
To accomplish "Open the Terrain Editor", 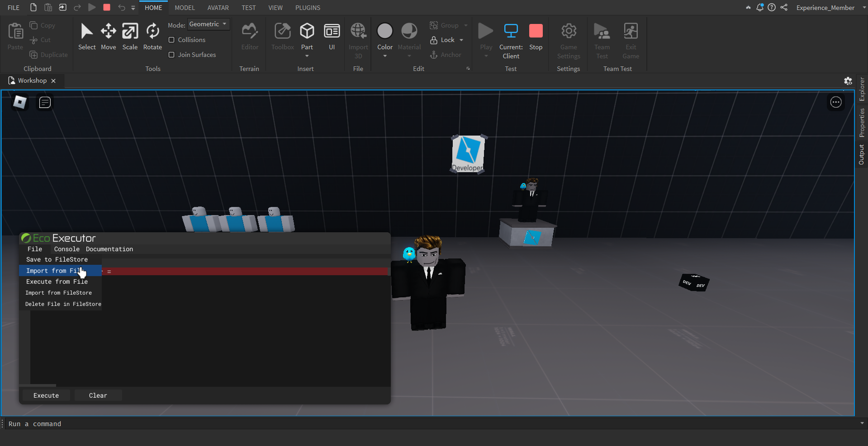I will 250,37.
